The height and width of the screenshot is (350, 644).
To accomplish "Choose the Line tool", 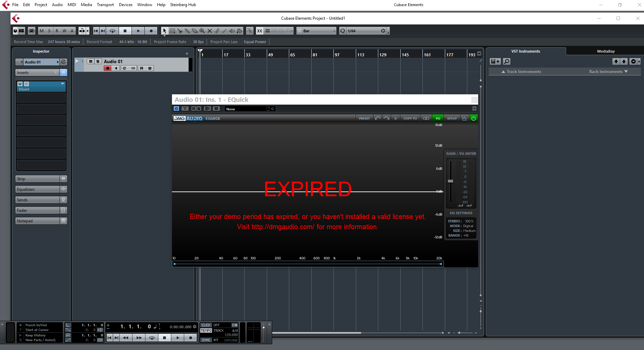I will click(225, 31).
